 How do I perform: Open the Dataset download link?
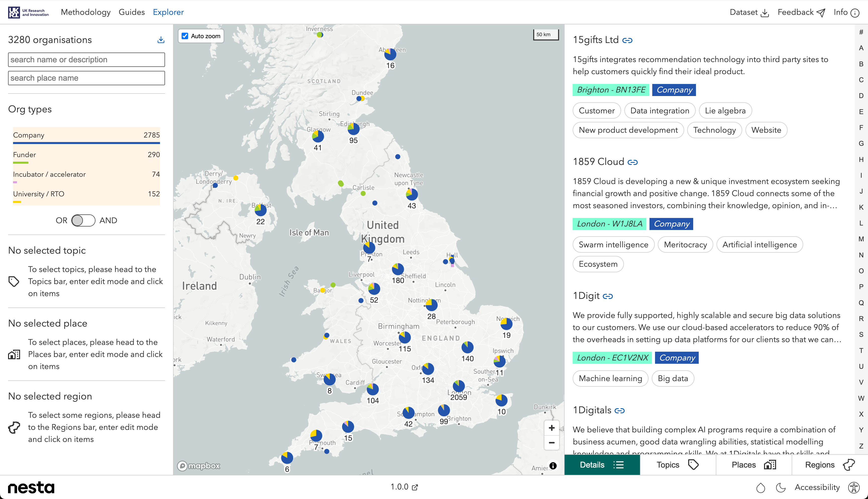tap(749, 12)
